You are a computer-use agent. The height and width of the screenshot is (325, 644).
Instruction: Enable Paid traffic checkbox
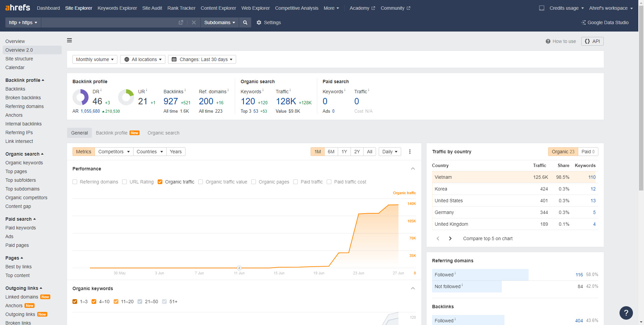pos(296,182)
